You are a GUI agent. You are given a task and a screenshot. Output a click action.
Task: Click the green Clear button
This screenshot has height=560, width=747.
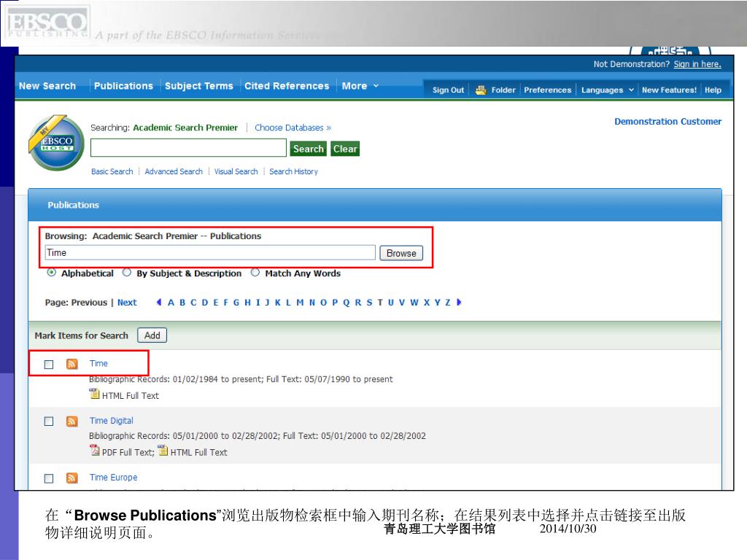click(x=345, y=149)
